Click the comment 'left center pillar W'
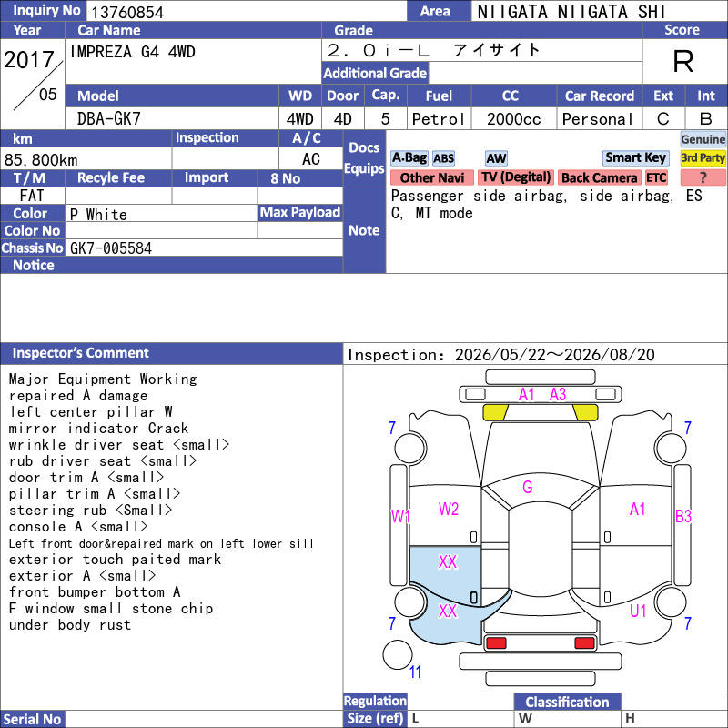 (x=90, y=412)
